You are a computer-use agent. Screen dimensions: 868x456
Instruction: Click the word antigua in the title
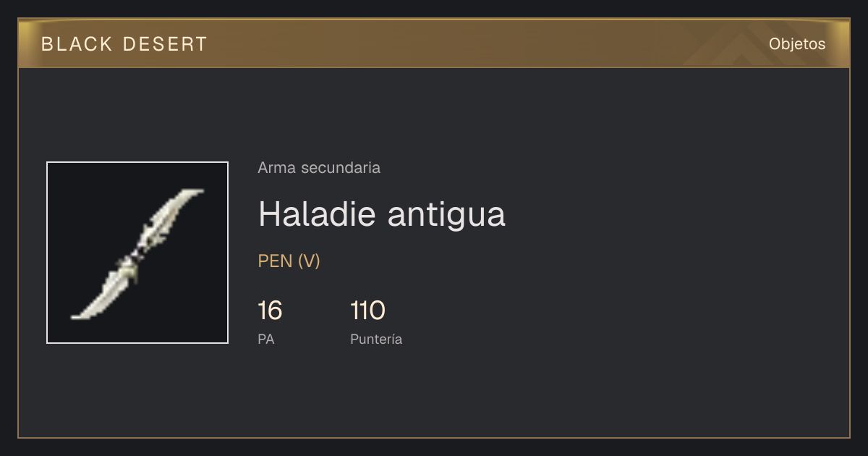pos(446,215)
